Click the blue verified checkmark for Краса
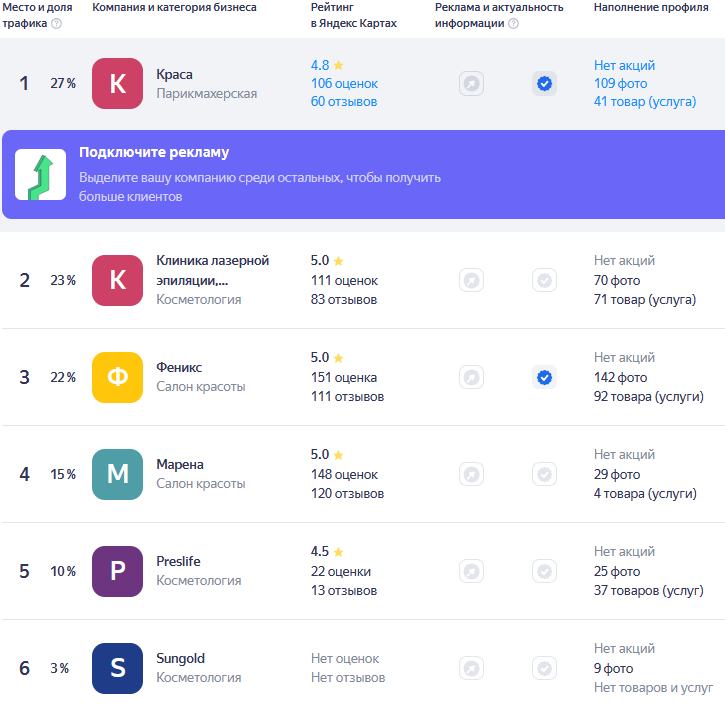Viewport: 725px width, 715px height. coord(544,84)
